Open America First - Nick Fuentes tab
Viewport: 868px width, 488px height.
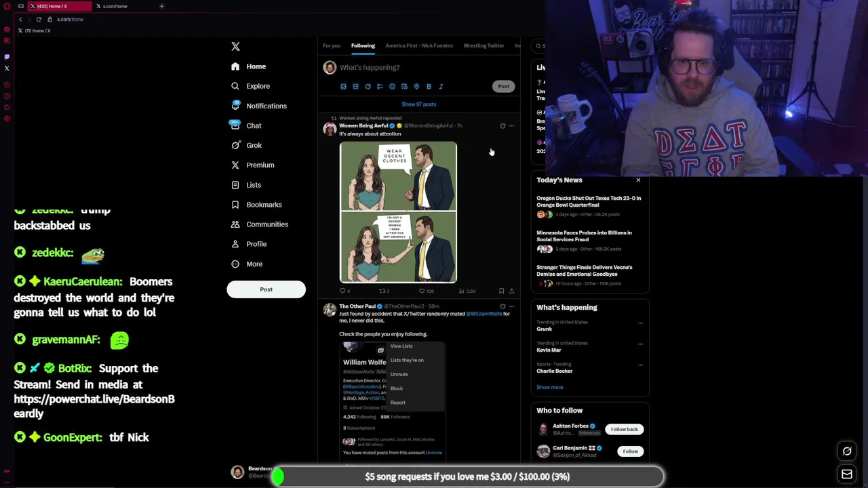[419, 45]
